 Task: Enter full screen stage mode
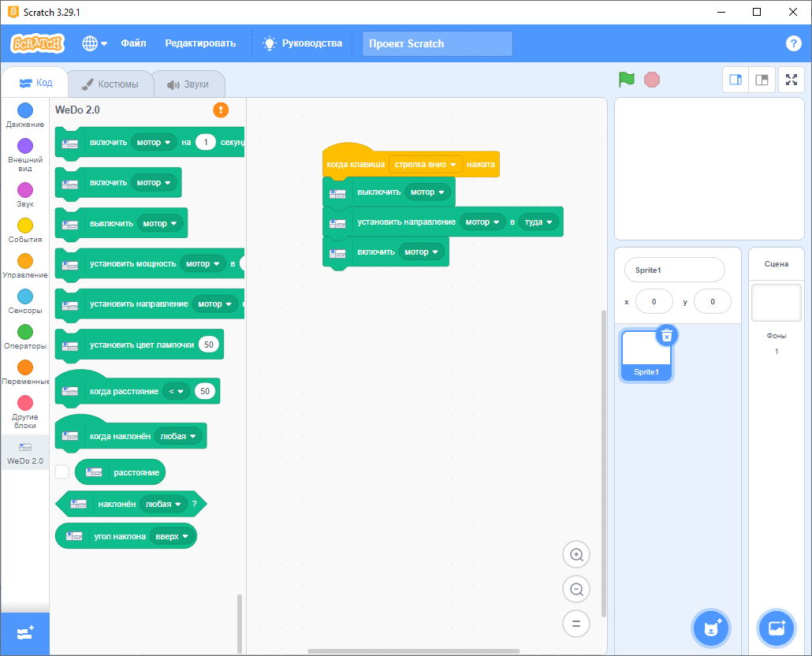pyautogui.click(x=792, y=80)
